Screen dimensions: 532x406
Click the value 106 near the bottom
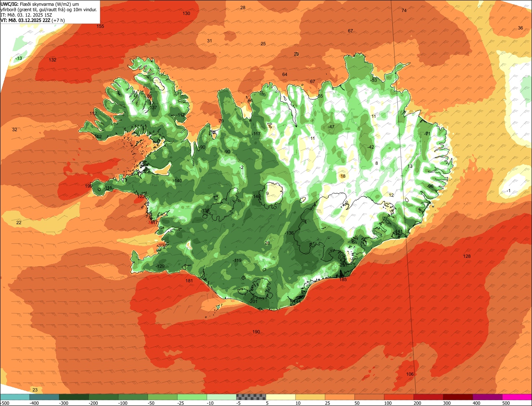(x=410, y=374)
